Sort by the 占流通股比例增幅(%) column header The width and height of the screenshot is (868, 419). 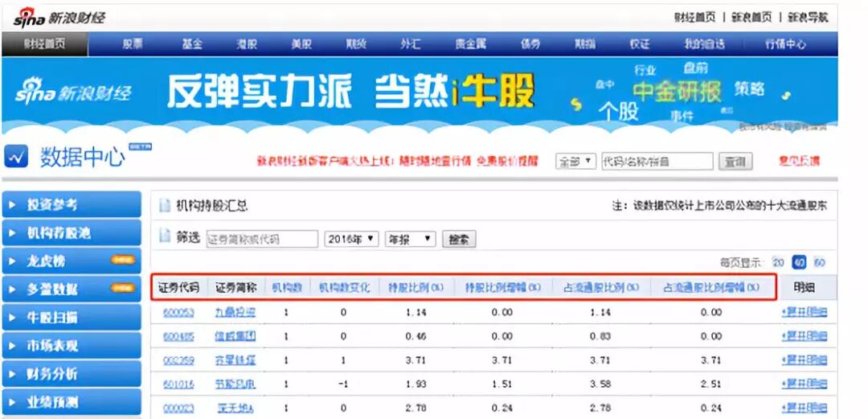[711, 288]
